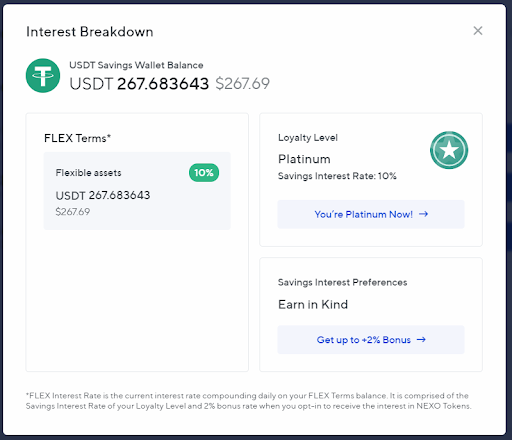Click the $267.69 value beside the wallet balance
This screenshot has width=512, height=440.
(242, 83)
